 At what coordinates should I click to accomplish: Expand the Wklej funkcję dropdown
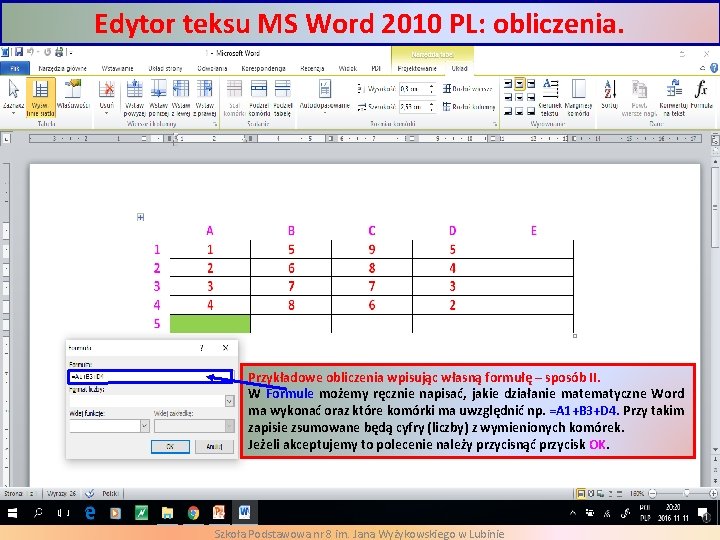(x=144, y=426)
